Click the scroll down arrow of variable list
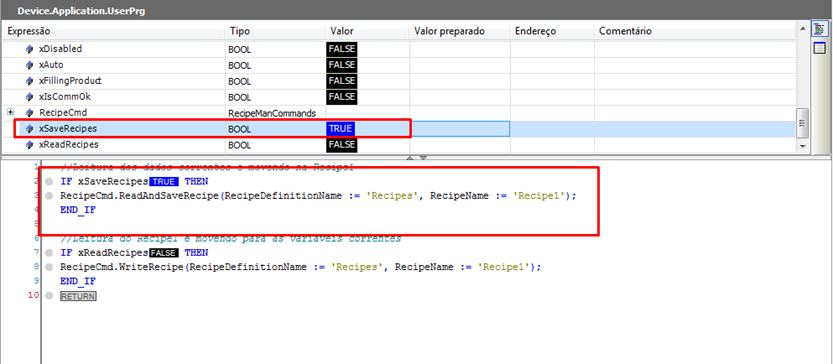 (x=802, y=146)
